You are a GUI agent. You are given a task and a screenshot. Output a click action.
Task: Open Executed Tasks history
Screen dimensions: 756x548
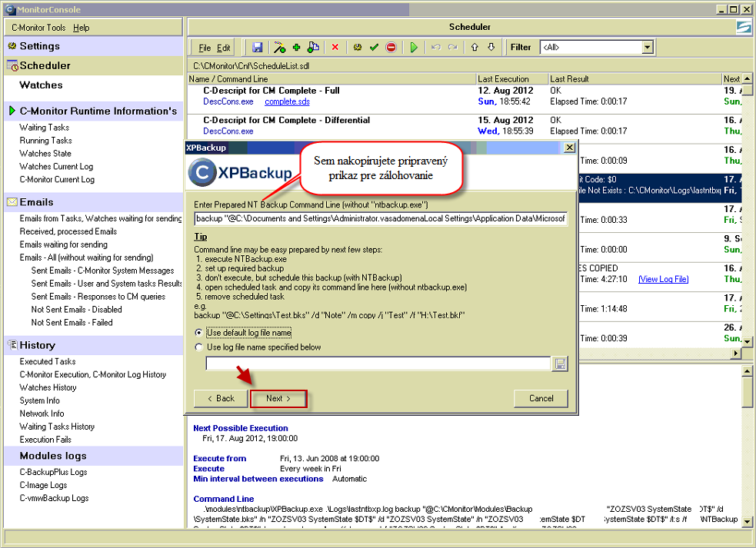[48, 361]
